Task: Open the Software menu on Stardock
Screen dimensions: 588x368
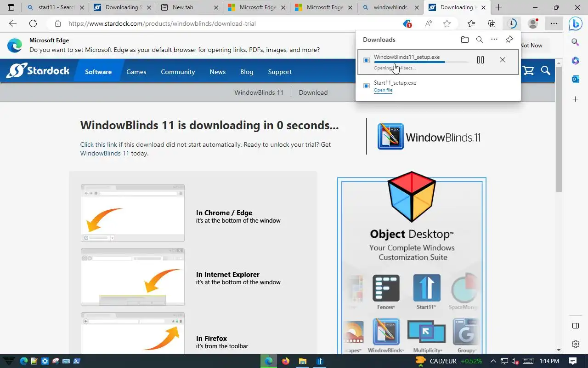Action: click(x=98, y=72)
